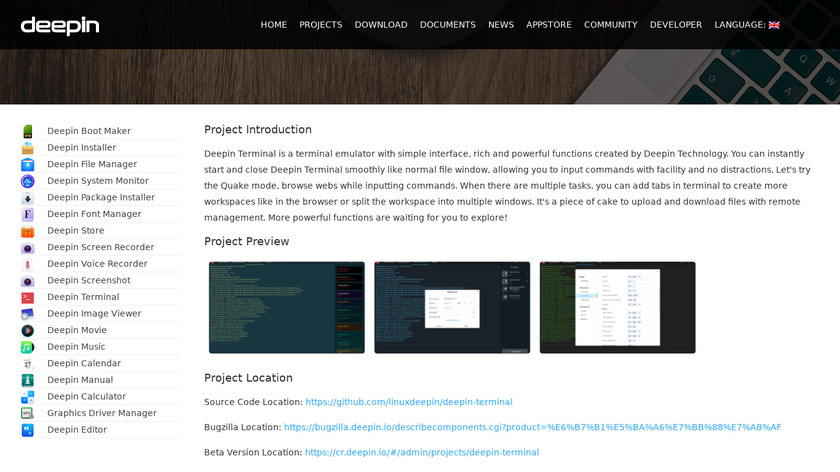Open second preview showing white dialog box
Screen dimensions: 840x472
click(452, 308)
